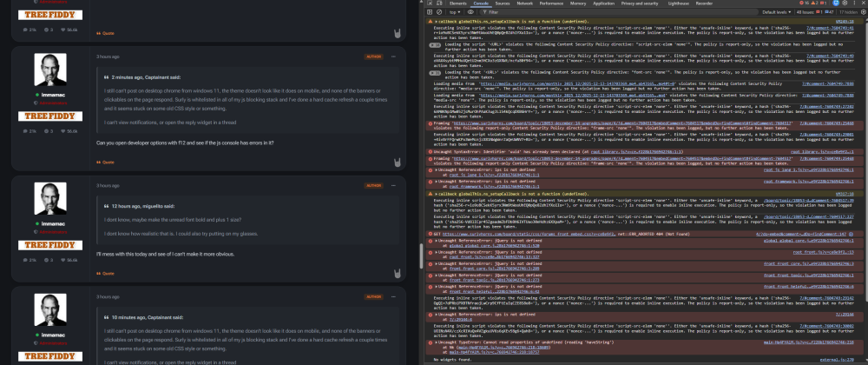
Task: Toggle the device toolbar icon
Action: pyautogui.click(x=441, y=3)
